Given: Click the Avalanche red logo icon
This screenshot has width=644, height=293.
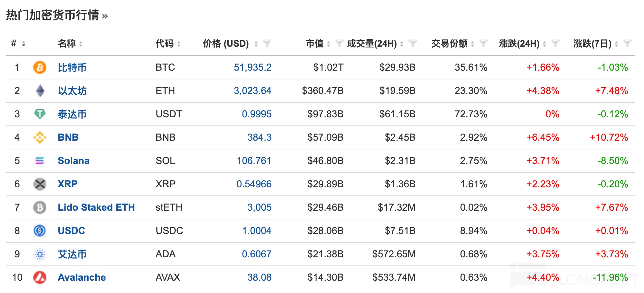Looking at the screenshot, I should point(40,277).
